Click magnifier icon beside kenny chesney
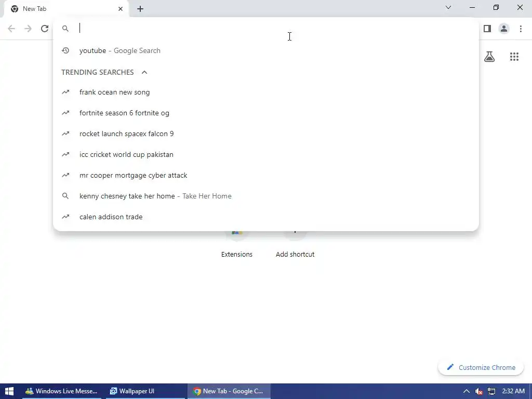The image size is (532, 399). (65, 196)
